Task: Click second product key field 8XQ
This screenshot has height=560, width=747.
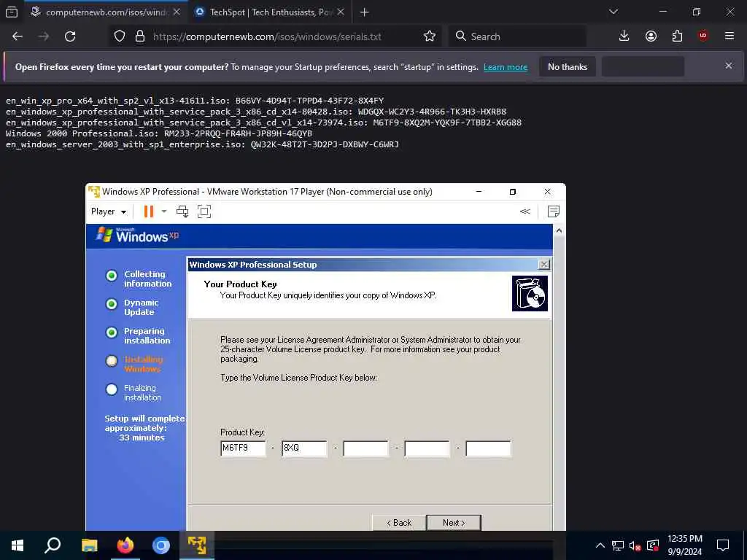Action: tap(304, 448)
